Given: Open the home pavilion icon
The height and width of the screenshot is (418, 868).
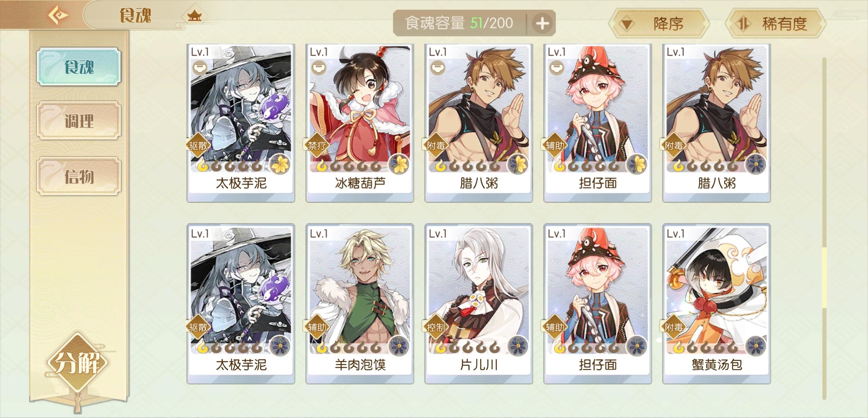Looking at the screenshot, I should (194, 16).
